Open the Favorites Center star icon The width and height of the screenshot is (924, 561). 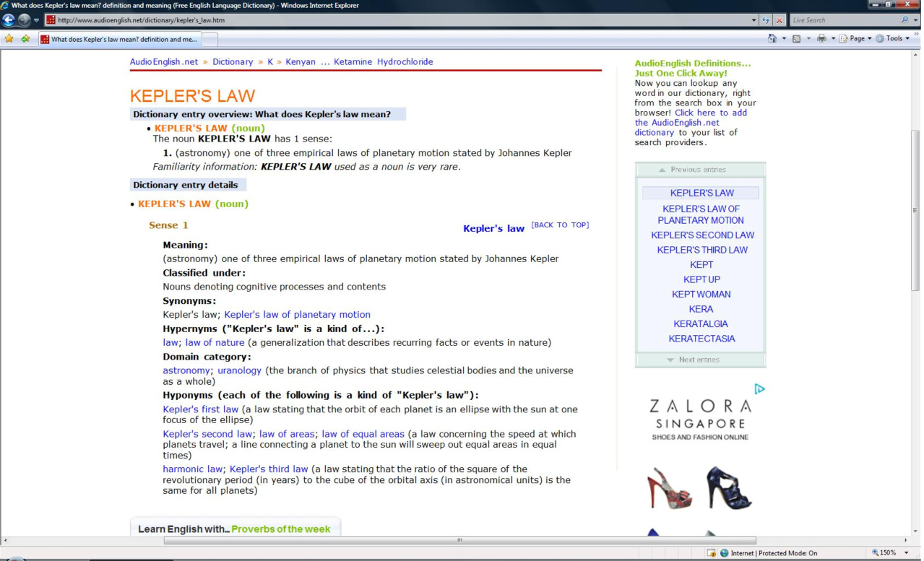point(9,38)
